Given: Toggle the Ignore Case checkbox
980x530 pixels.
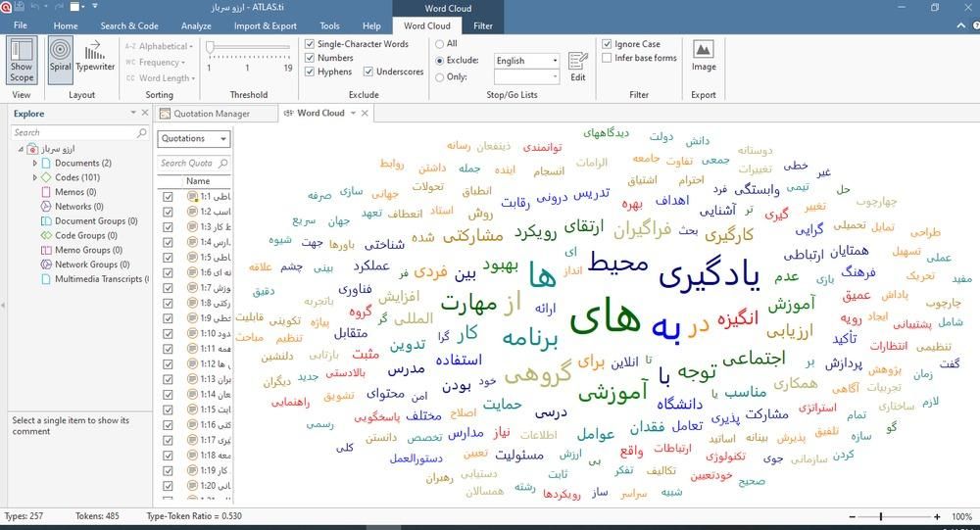Looking at the screenshot, I should click(x=607, y=44).
